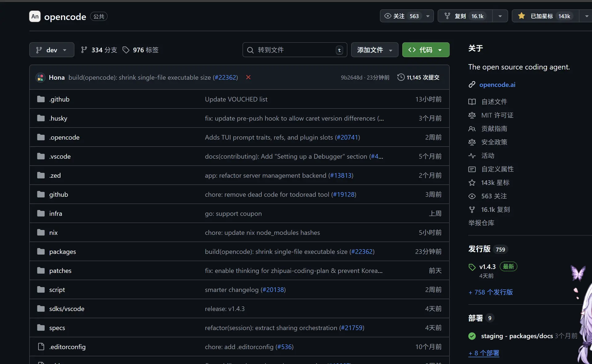592x364 pixels.
Task: Expand the 关注 notification options arrow
Action: pos(428,16)
